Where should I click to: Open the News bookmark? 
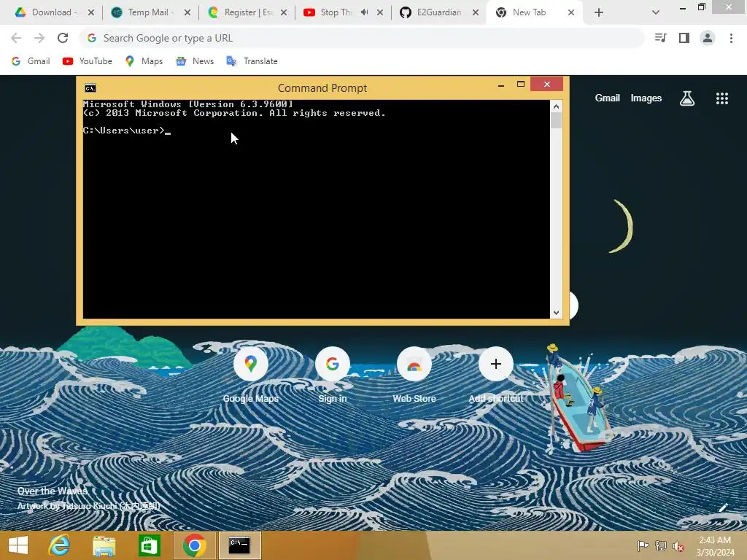195,61
